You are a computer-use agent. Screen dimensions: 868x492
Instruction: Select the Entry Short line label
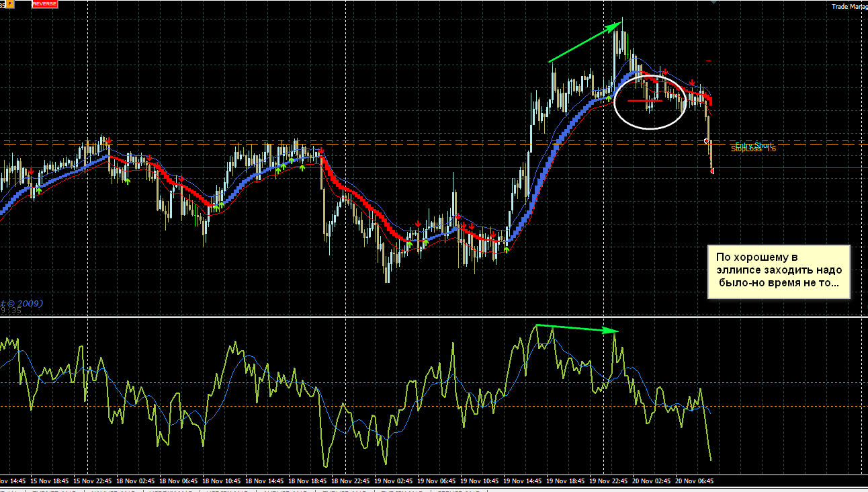(x=752, y=145)
